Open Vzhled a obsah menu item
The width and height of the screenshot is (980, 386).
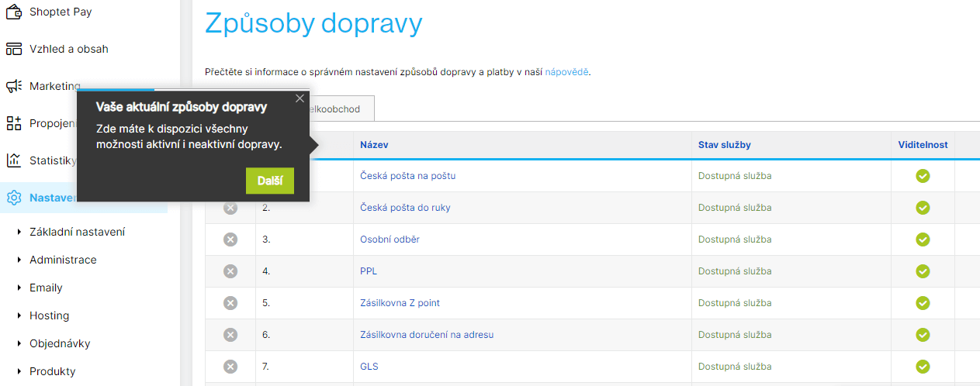click(69, 49)
